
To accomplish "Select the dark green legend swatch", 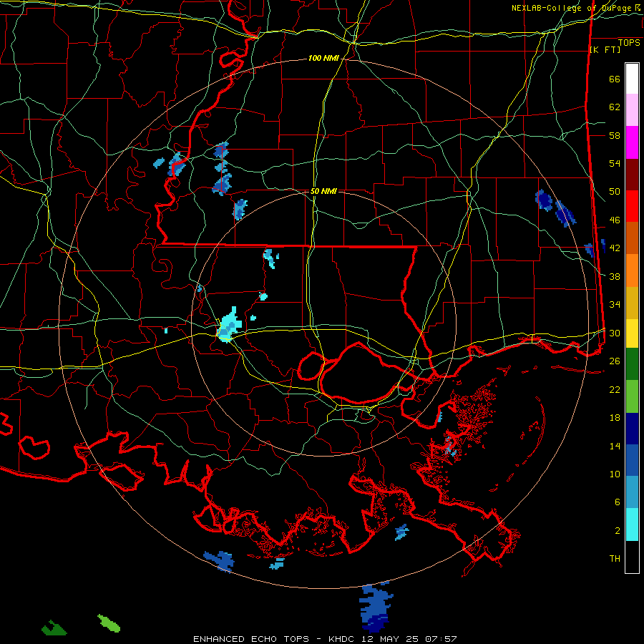I will tap(632, 364).
